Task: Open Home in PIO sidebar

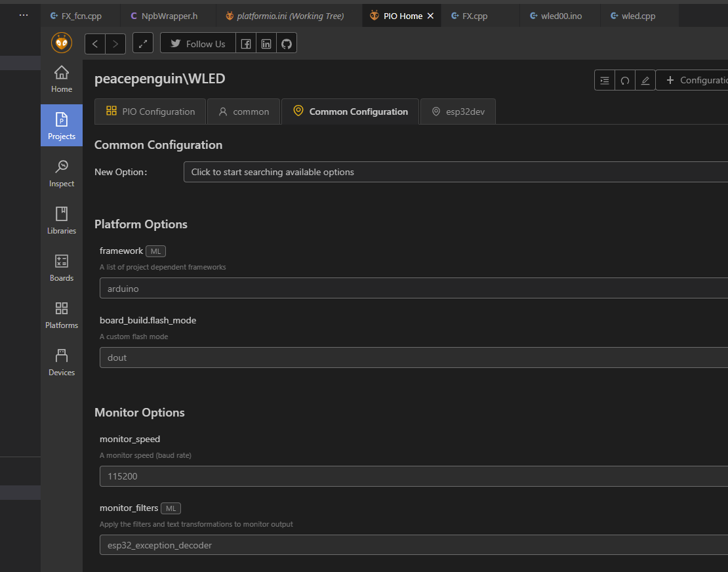Action: pyautogui.click(x=61, y=79)
